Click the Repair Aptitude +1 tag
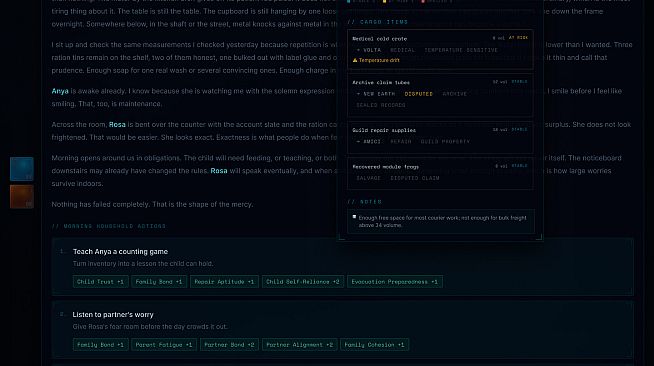 (224, 282)
